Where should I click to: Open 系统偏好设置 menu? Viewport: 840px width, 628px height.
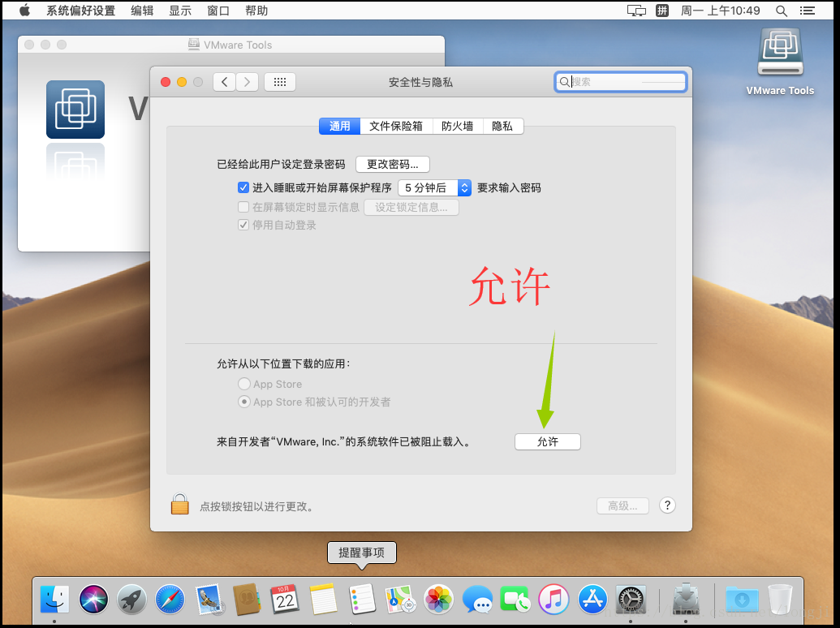click(x=81, y=11)
